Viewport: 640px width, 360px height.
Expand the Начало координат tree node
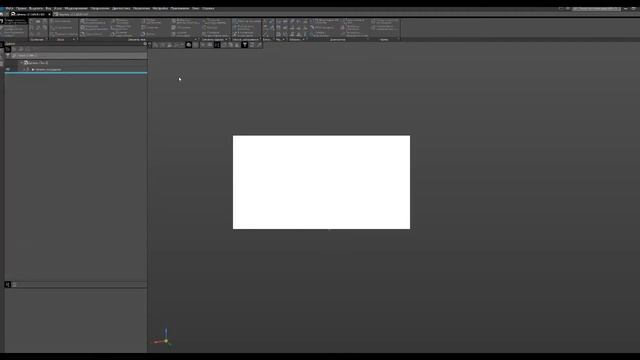pos(24,69)
